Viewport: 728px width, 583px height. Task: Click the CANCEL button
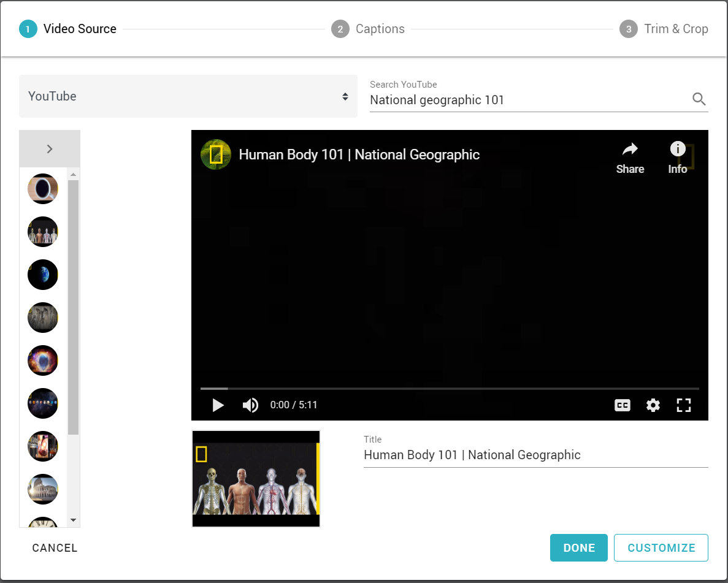pos(55,547)
